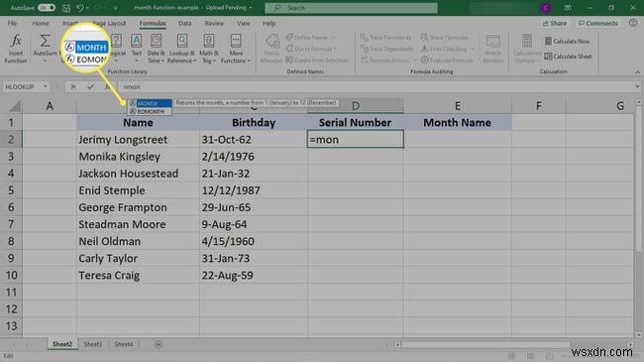The width and height of the screenshot is (644, 362).
Task: Open the Text functions list
Action: tap(137, 49)
